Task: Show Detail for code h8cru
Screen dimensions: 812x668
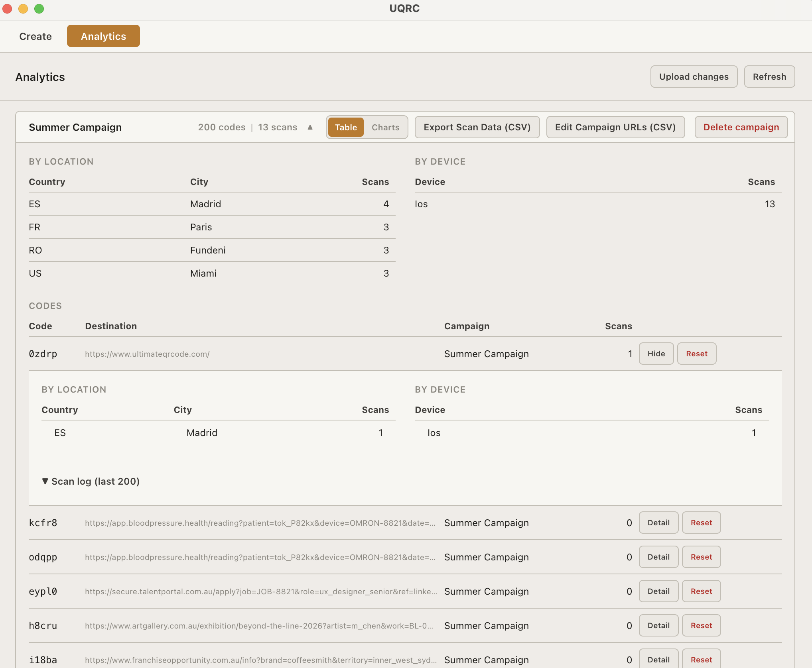Action: pos(658,625)
